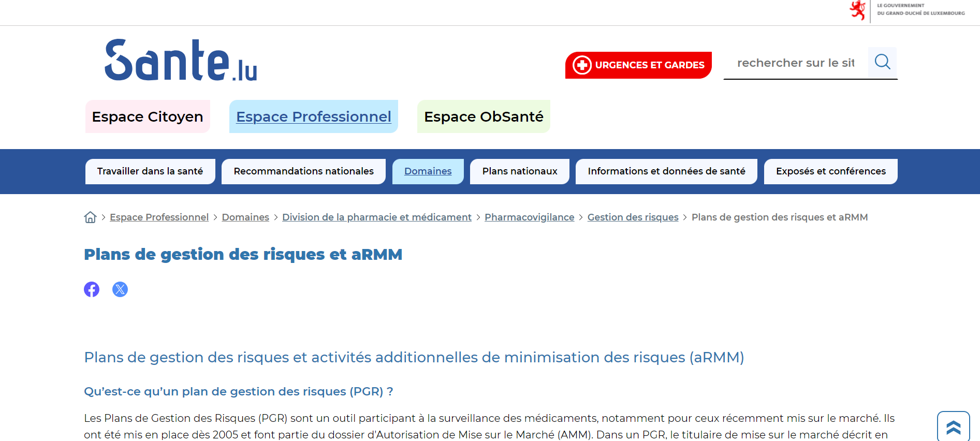This screenshot has height=441, width=980.
Task: Open Informations et données de santé menu
Action: click(666, 171)
